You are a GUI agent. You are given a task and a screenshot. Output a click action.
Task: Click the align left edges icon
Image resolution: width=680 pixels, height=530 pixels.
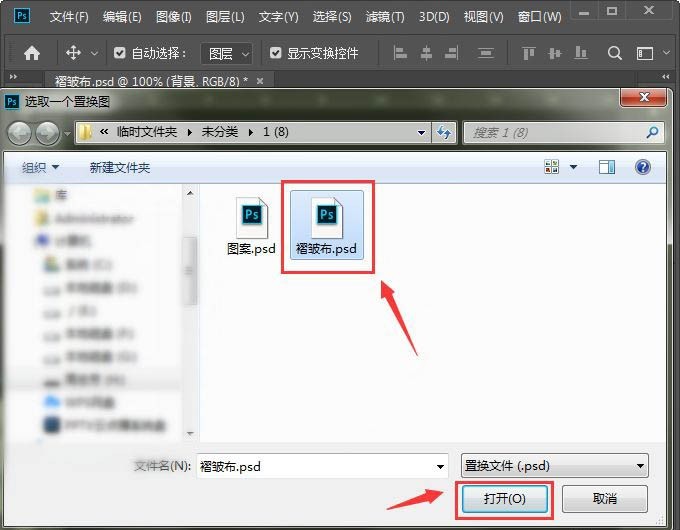400,53
